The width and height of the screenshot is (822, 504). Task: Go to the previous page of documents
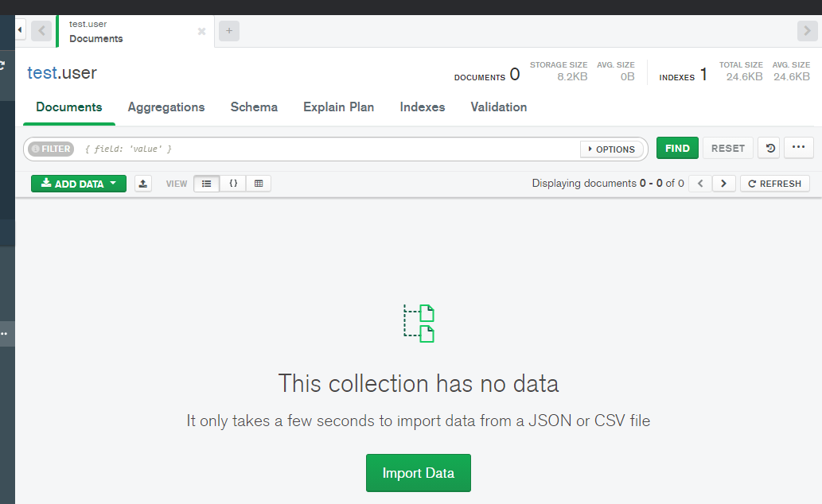pyautogui.click(x=700, y=184)
